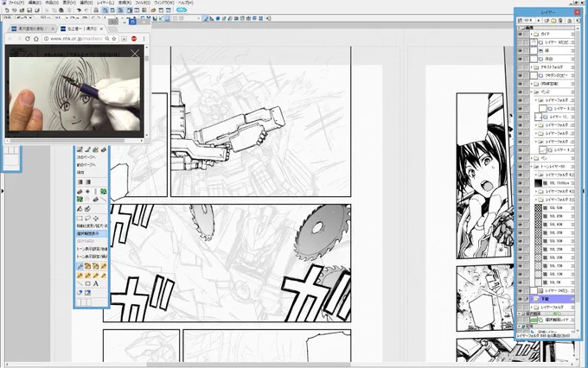Close the video overlay with the X
This screenshot has width=588, height=368.
tap(135, 54)
